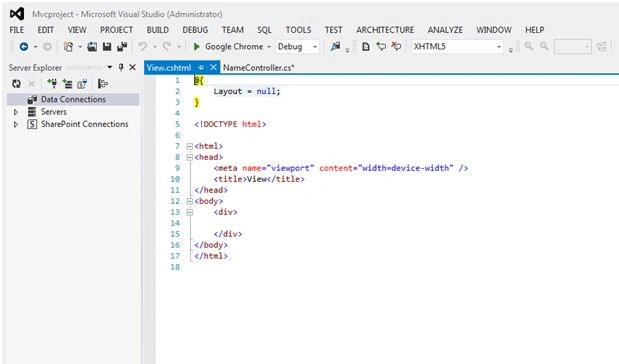The height and width of the screenshot is (364, 619).
Task: Start debugging with the green play icon
Action: pyautogui.click(x=196, y=47)
